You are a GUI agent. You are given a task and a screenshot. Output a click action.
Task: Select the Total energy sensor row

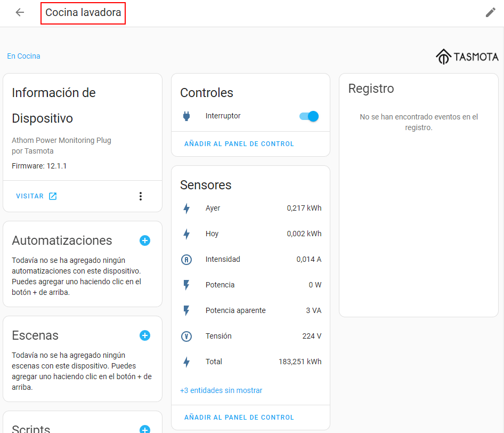click(x=250, y=362)
